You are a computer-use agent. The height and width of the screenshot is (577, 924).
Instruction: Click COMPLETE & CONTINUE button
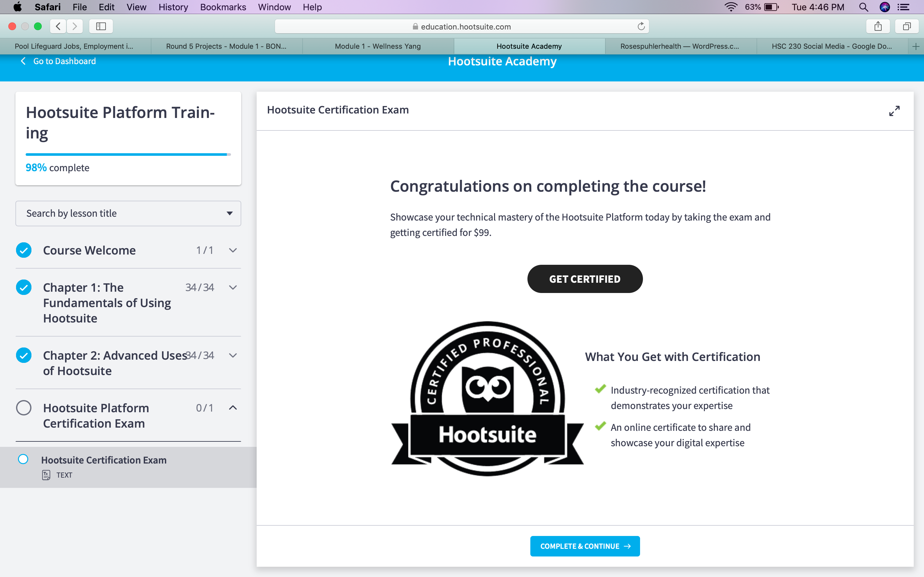point(585,546)
